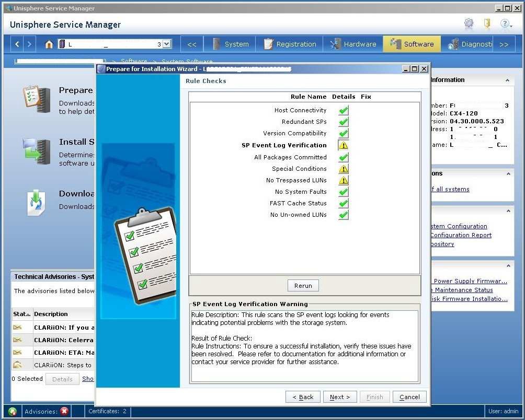Open the Disk Firmware Installation link

click(x=470, y=299)
